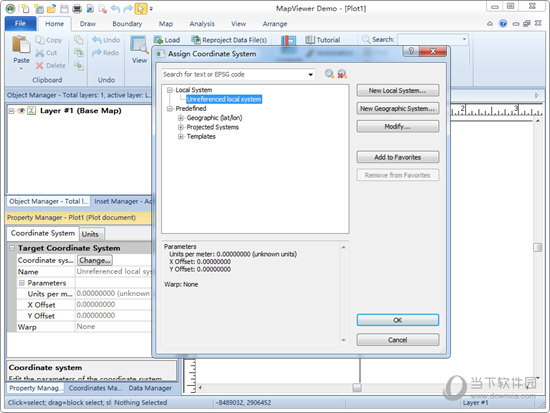Collapse the Predefined tree node
This screenshot has height=413, width=550.
click(170, 109)
